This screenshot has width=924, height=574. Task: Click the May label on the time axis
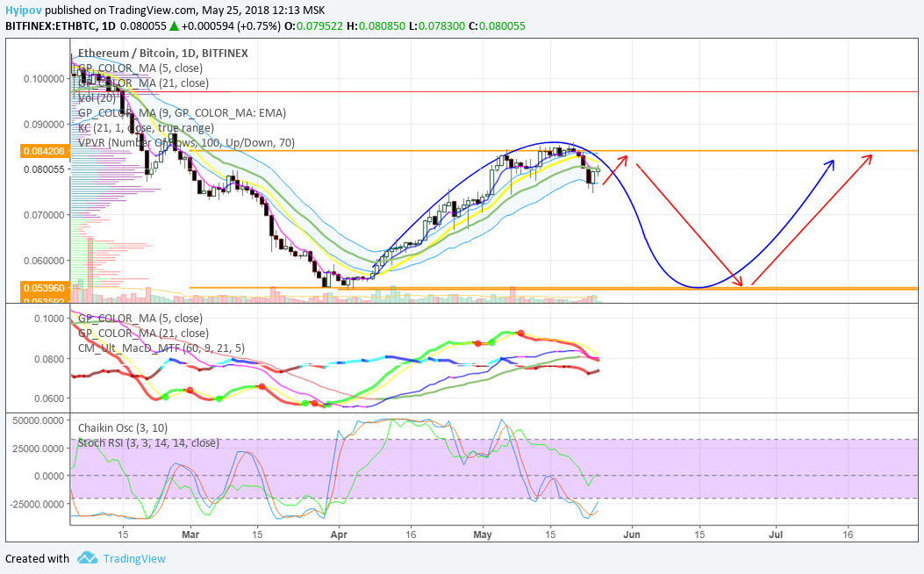482,535
